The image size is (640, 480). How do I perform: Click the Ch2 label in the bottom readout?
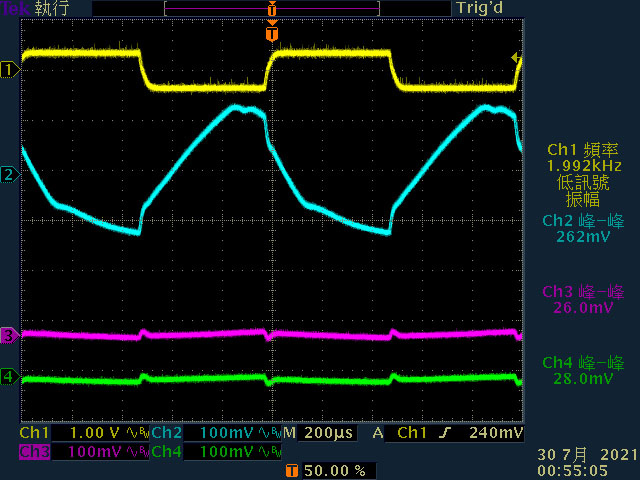click(x=166, y=433)
